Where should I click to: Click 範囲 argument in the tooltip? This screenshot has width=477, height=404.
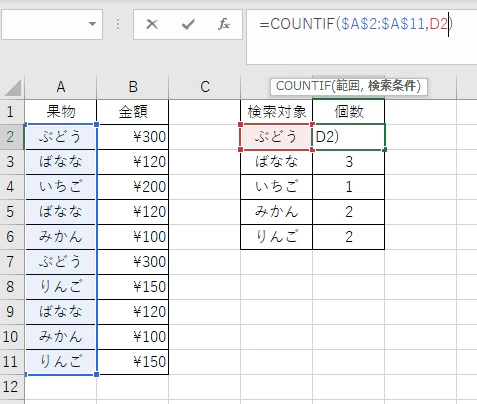(x=347, y=86)
